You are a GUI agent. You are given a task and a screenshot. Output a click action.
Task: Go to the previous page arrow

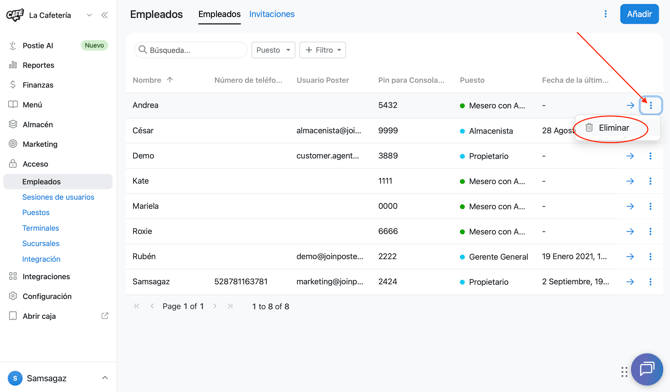tap(152, 306)
